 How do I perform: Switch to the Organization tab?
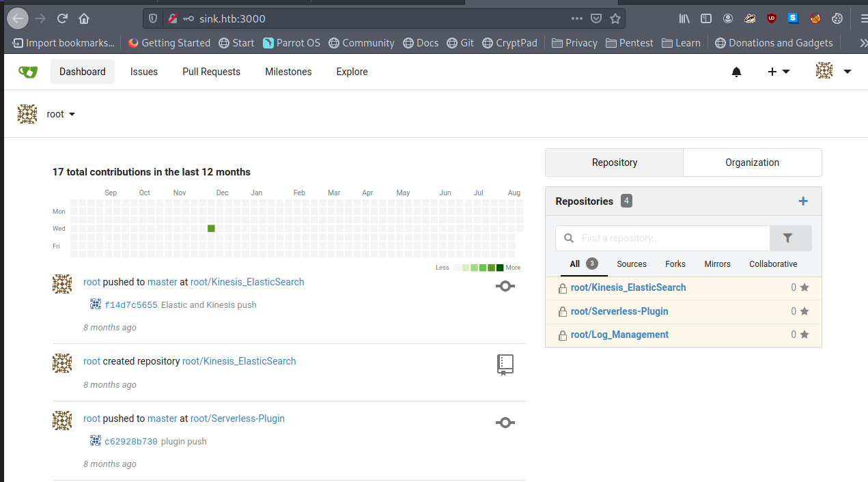[752, 162]
